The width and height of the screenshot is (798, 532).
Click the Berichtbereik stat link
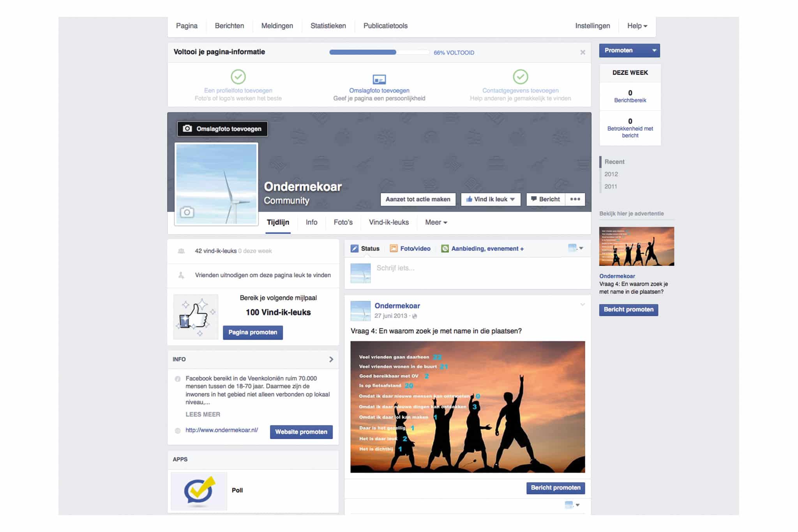point(630,100)
